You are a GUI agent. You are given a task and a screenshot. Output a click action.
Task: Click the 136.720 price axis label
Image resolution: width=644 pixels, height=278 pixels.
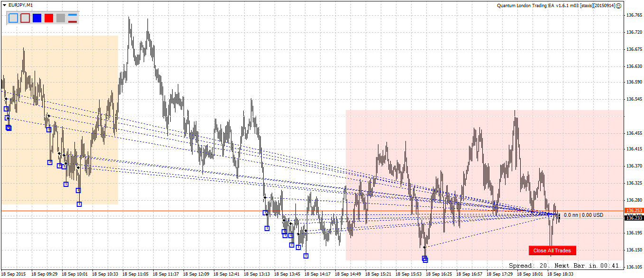point(634,32)
